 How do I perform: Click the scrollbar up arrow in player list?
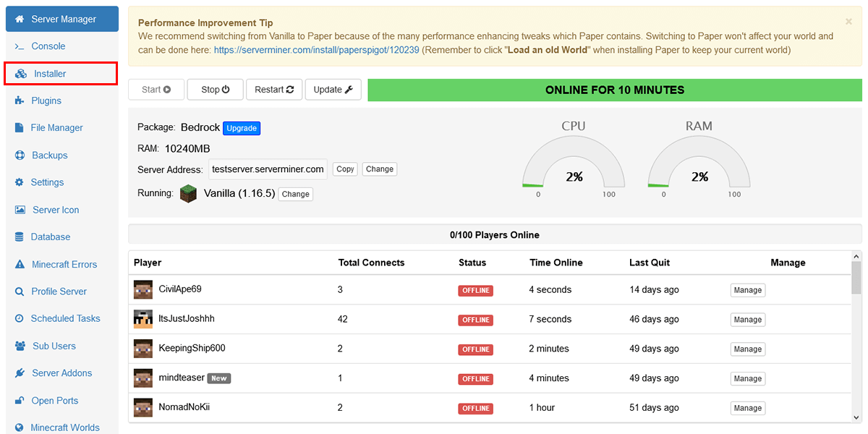pyautogui.click(x=856, y=256)
